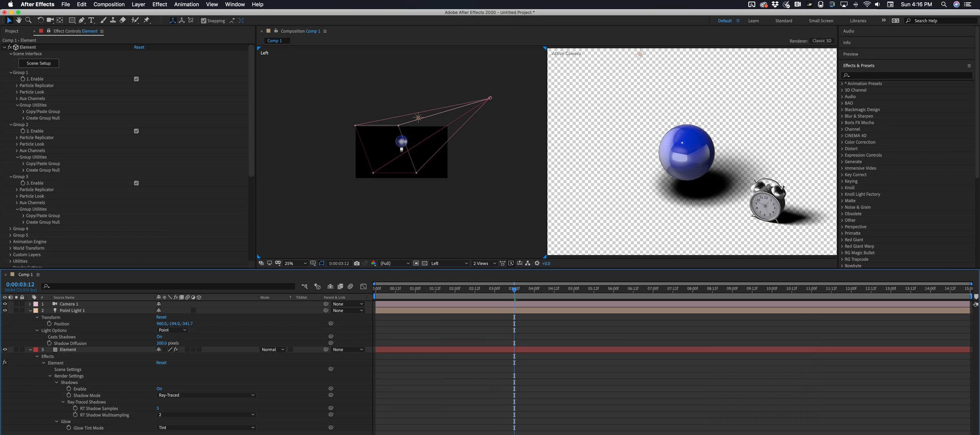Open the Shadow Mode Ray-Traced dropdown
The width and height of the screenshot is (980, 435).
click(x=206, y=395)
